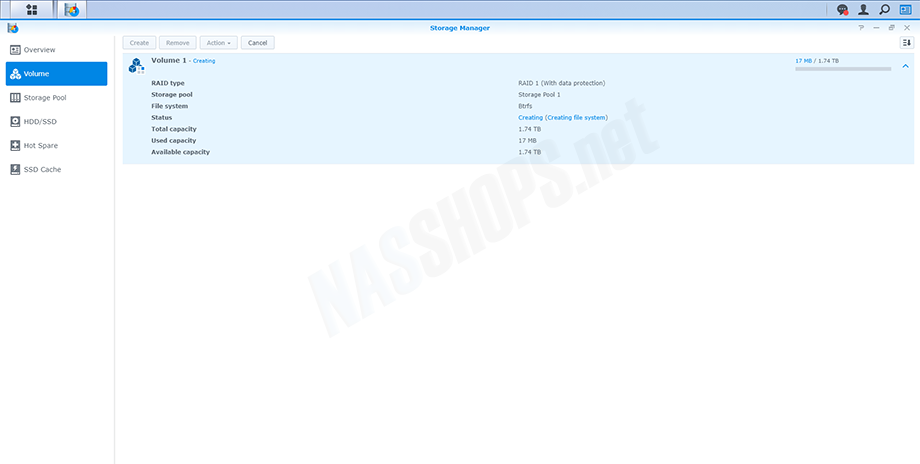Screen dimensions: 920x464
Task: Click the Remove button
Action: pyautogui.click(x=178, y=43)
